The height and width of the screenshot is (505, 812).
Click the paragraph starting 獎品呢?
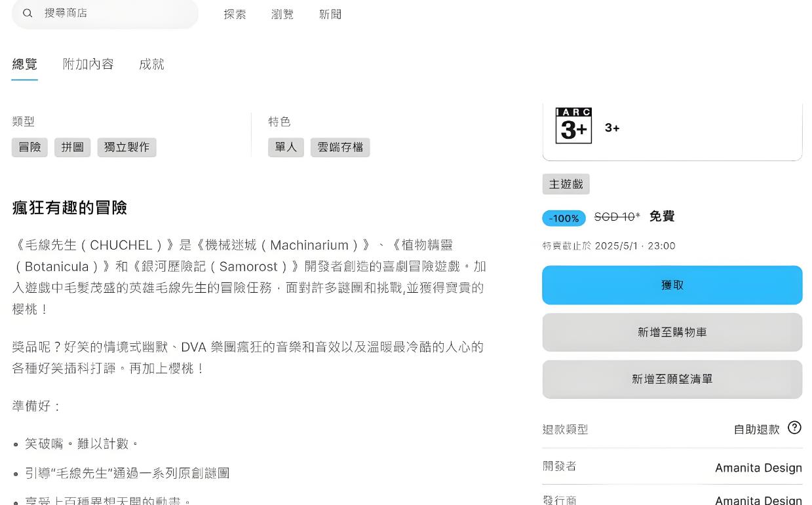point(248,358)
